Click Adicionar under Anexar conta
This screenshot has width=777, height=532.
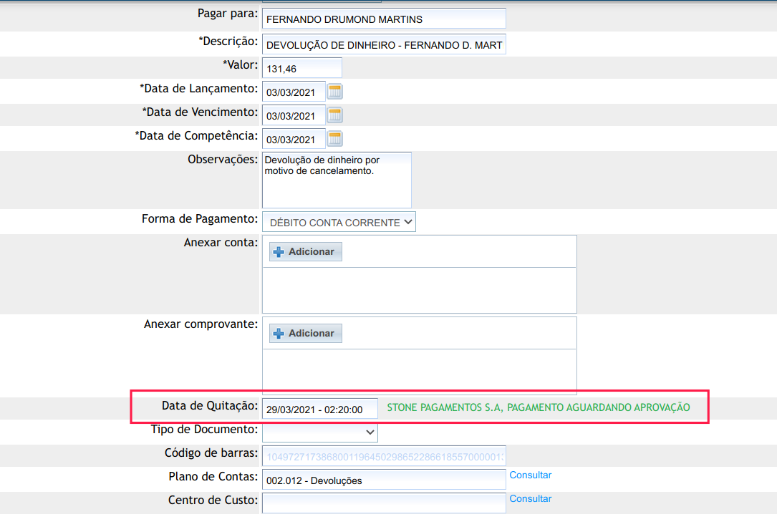pyautogui.click(x=306, y=251)
